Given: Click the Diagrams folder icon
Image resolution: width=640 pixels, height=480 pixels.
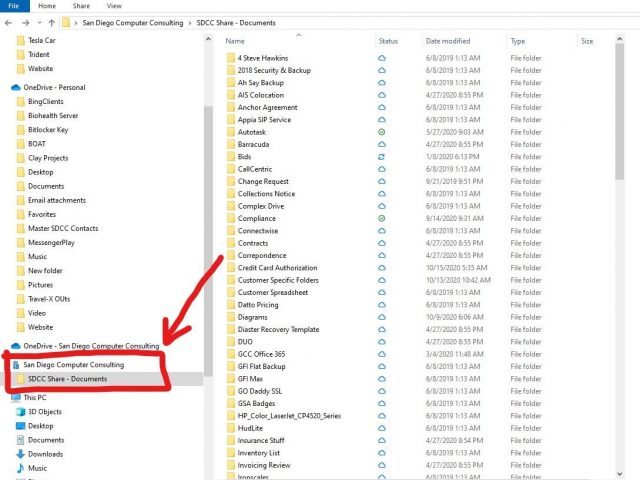Looking at the screenshot, I should (x=231, y=317).
